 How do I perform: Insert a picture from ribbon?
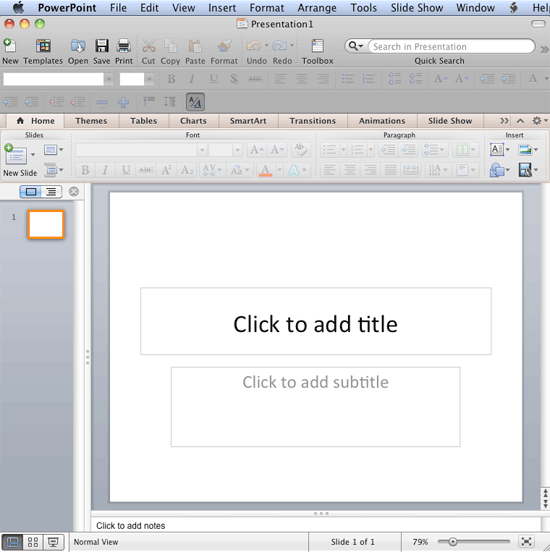525,150
